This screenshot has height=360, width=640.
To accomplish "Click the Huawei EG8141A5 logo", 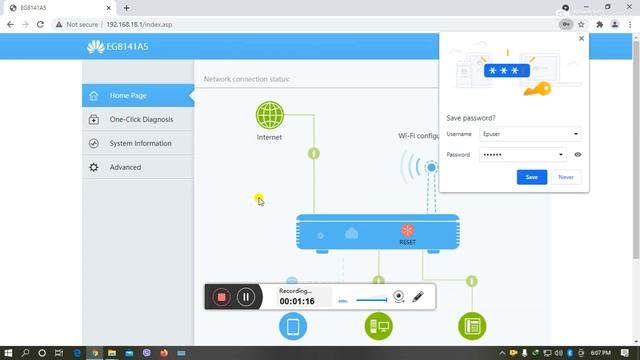I will click(118, 47).
